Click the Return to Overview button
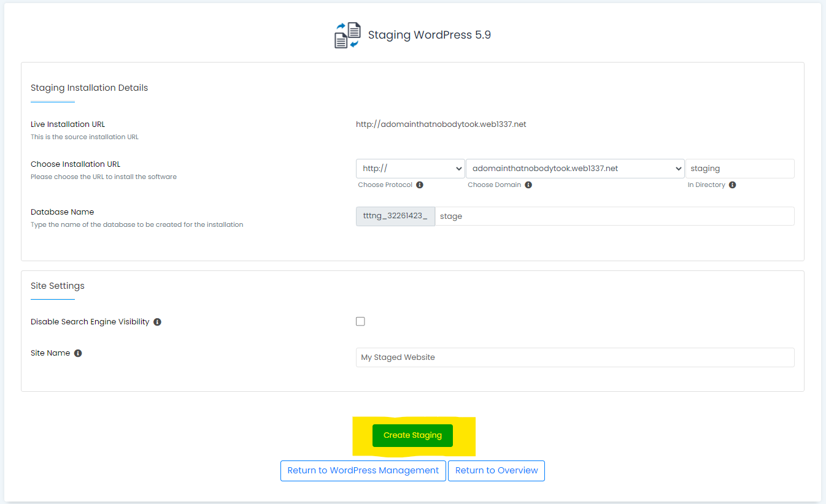This screenshot has width=826, height=504. (496, 471)
